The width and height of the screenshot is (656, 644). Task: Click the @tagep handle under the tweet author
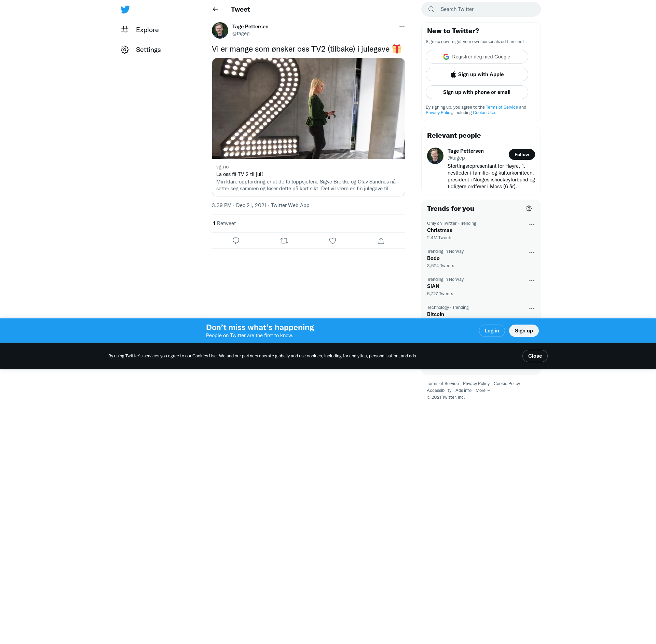tap(241, 33)
